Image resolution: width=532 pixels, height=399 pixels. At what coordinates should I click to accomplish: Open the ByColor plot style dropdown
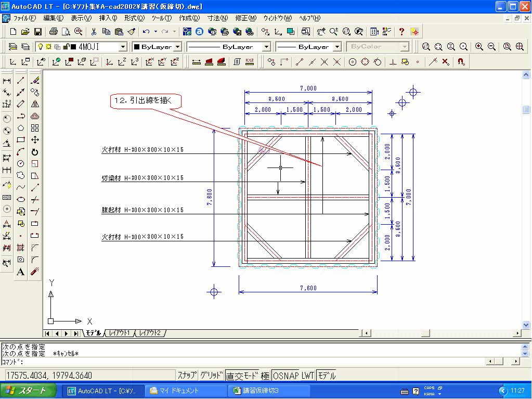(x=405, y=46)
